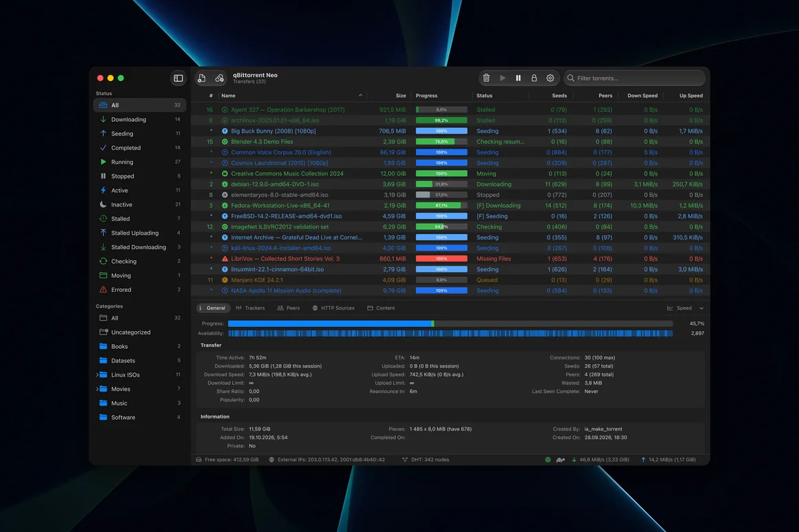The width and height of the screenshot is (799, 532).
Task: Expand the Movies category chevron
Action: tap(97, 390)
